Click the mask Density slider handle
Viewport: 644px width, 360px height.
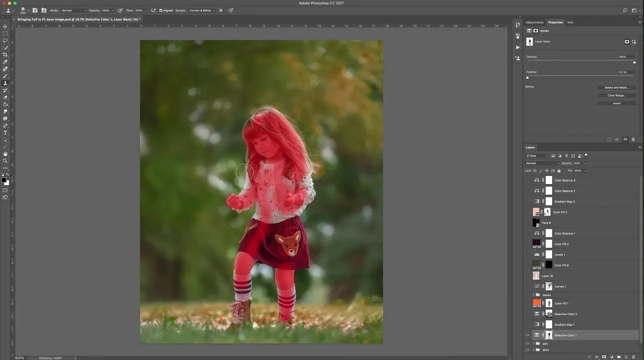634,62
